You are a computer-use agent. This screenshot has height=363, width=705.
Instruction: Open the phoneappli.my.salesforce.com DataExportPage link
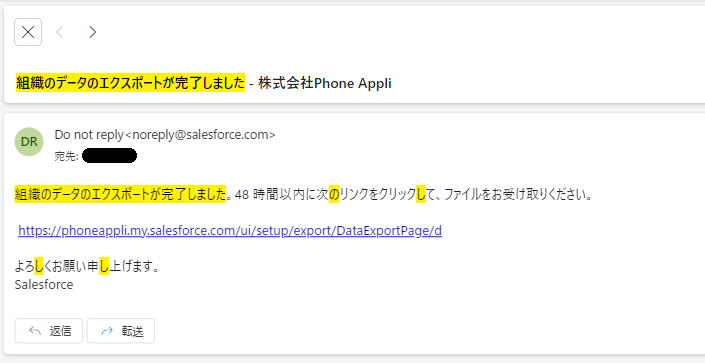click(230, 231)
